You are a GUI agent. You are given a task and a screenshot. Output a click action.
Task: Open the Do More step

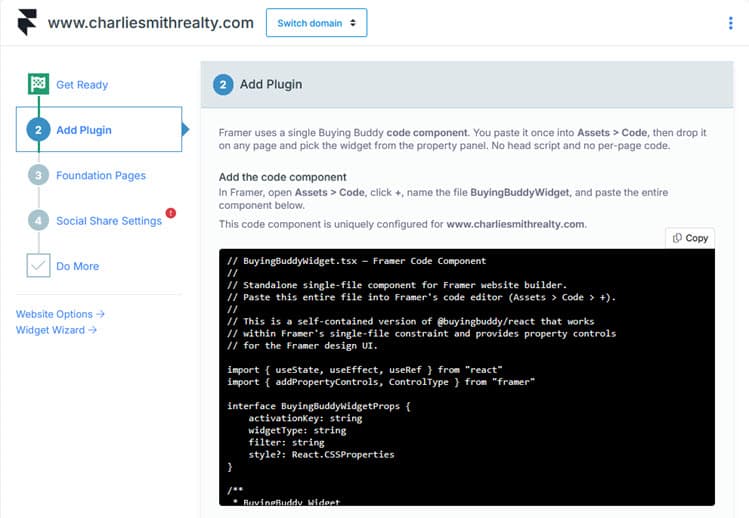point(77,266)
